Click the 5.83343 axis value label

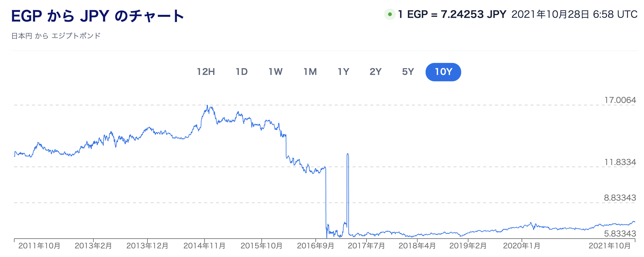620,234
